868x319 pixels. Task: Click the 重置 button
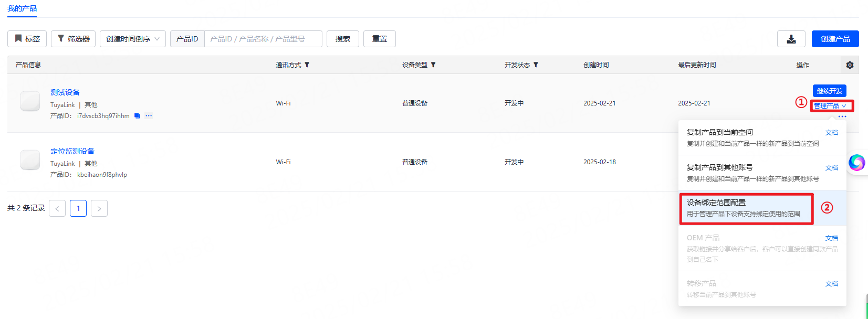[x=380, y=39]
